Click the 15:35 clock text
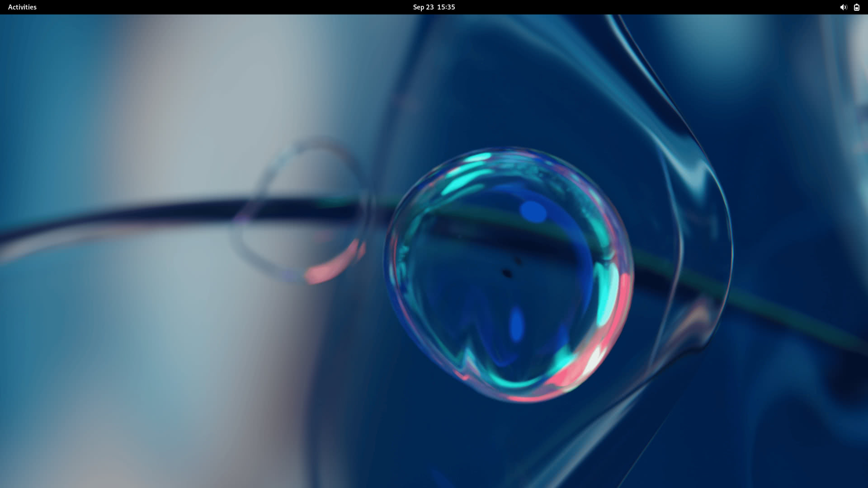 tap(447, 7)
